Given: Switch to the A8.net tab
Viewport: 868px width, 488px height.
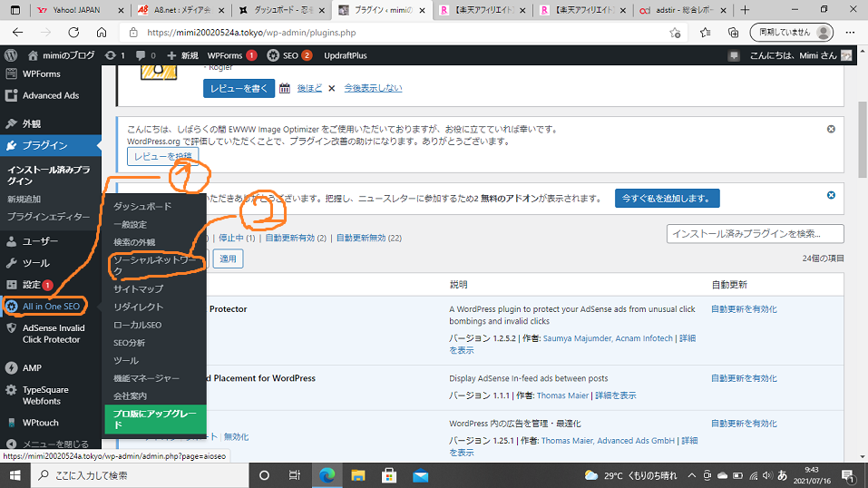Looking at the screenshot, I should point(181,10).
